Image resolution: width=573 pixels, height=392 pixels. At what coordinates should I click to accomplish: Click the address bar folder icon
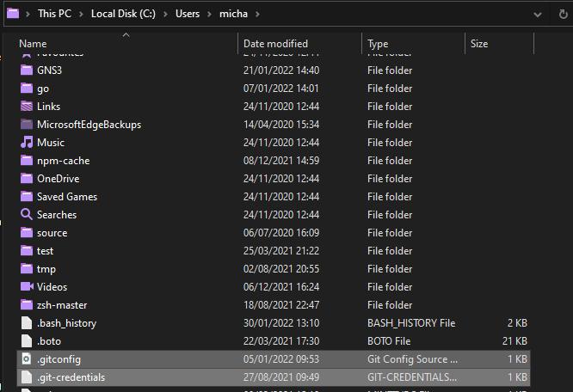[x=14, y=14]
